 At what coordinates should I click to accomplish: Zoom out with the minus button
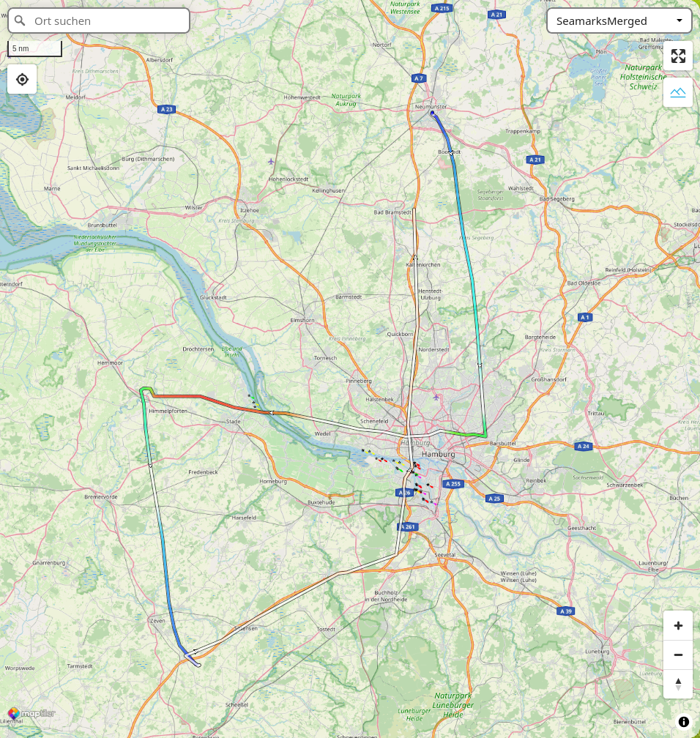678,655
